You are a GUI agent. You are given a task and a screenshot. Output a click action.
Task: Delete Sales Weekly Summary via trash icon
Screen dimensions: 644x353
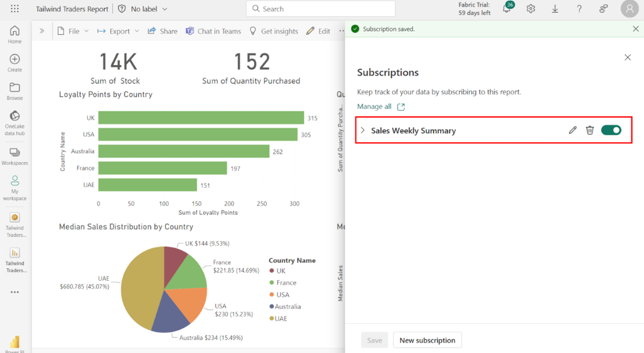590,130
